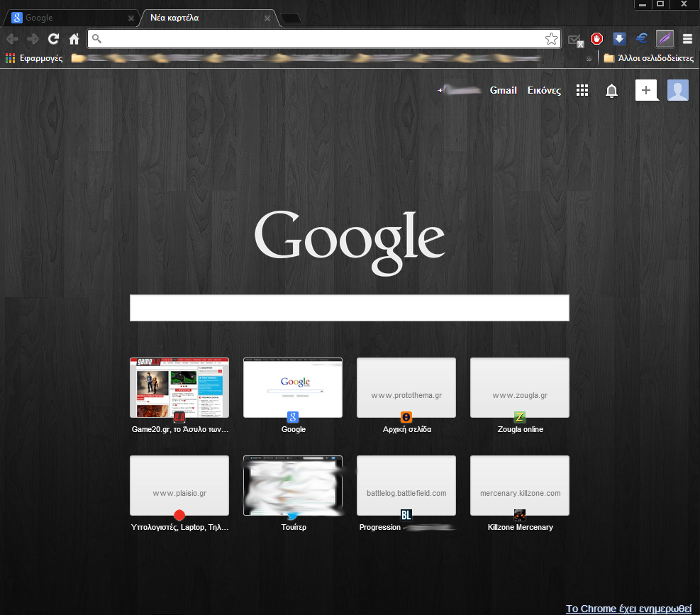Click the Google+ share plus button

pyautogui.click(x=646, y=90)
